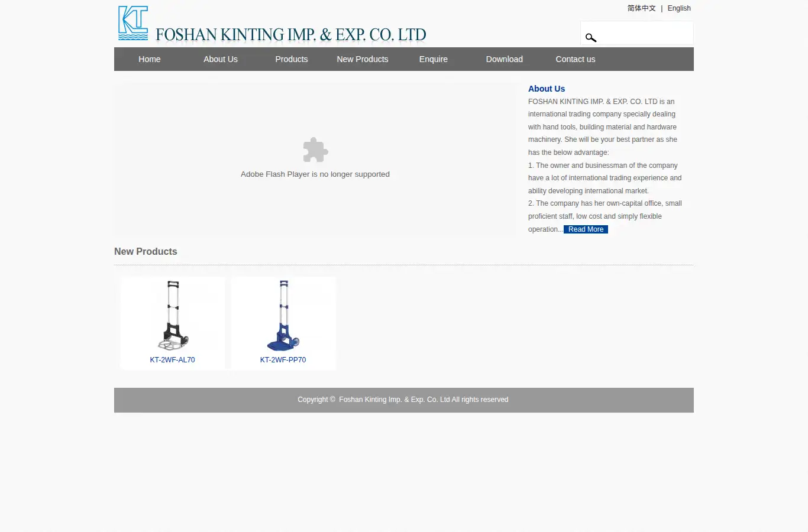Click the magnifying glass search icon
Image resolution: width=808 pixels, height=532 pixels.
pos(590,38)
